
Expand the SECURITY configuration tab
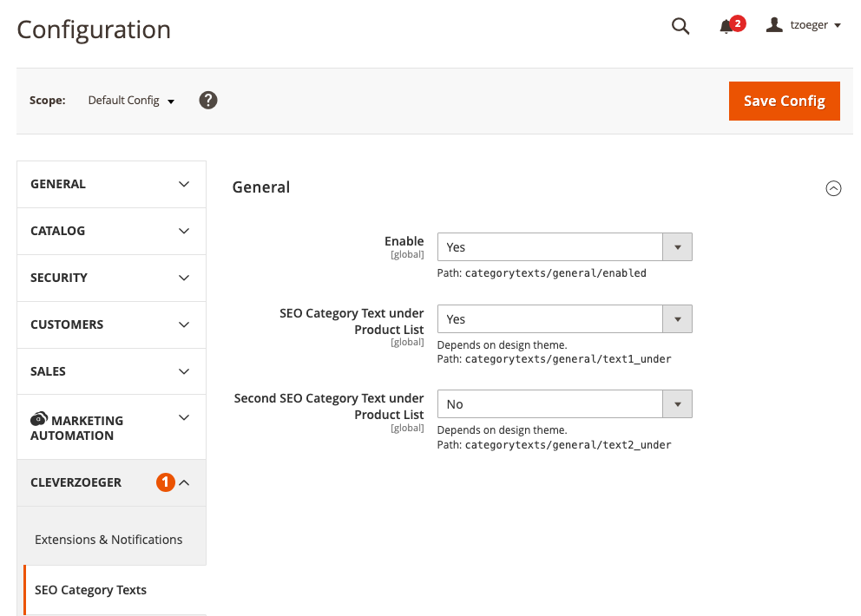coord(111,278)
